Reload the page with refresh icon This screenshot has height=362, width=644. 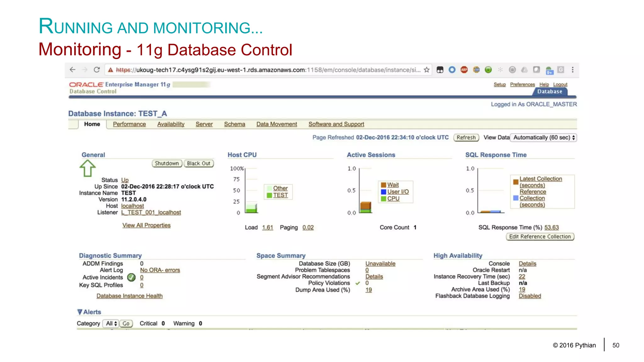[97, 70]
